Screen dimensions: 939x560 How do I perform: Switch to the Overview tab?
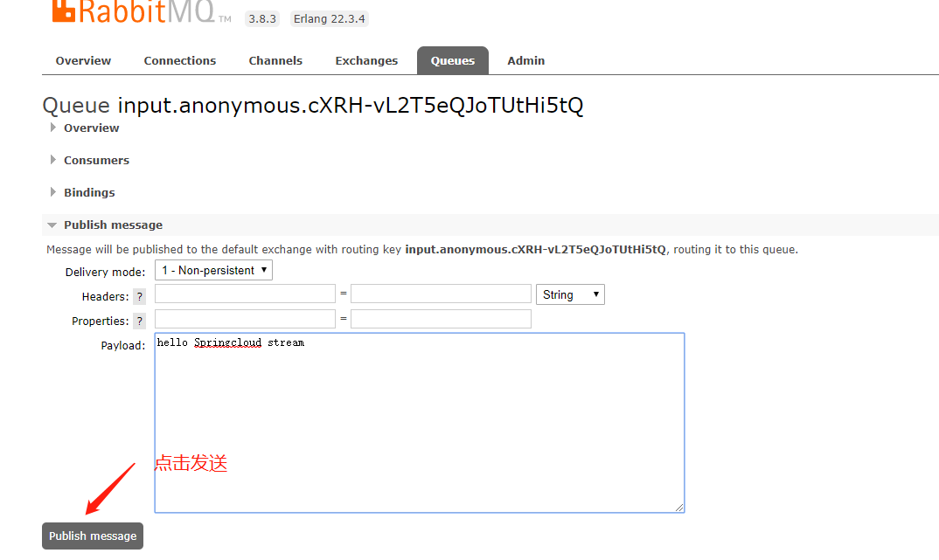[x=83, y=61]
